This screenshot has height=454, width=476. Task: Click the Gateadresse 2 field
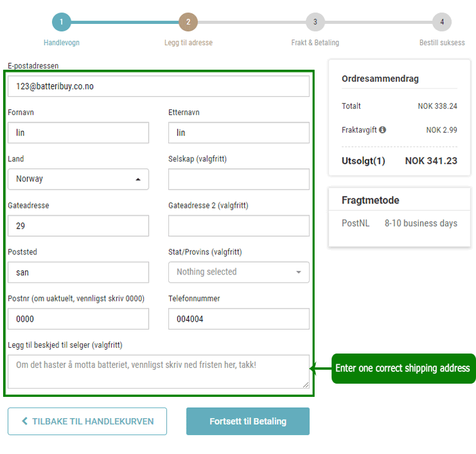click(x=239, y=225)
